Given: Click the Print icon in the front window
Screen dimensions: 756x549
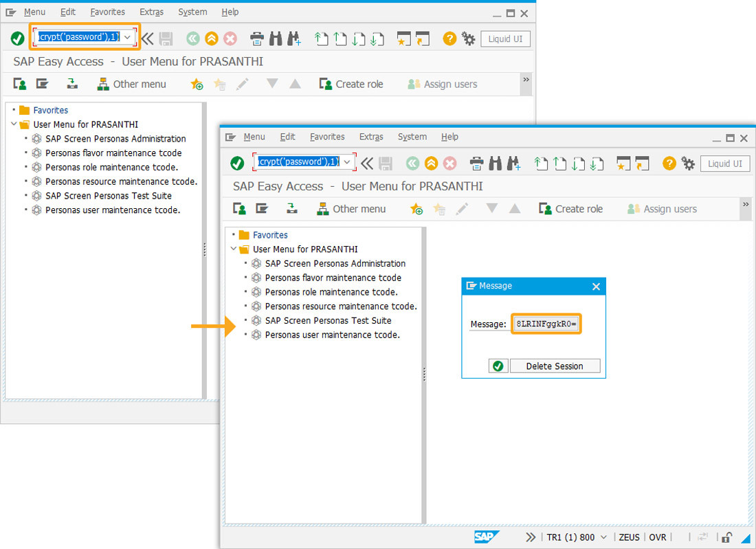Looking at the screenshot, I should pos(476,164).
